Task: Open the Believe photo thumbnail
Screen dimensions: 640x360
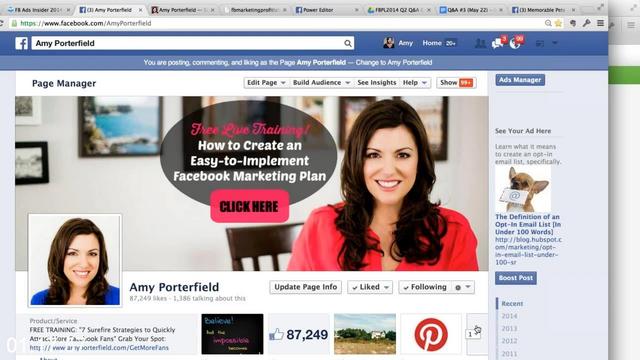Action: [x=232, y=334]
